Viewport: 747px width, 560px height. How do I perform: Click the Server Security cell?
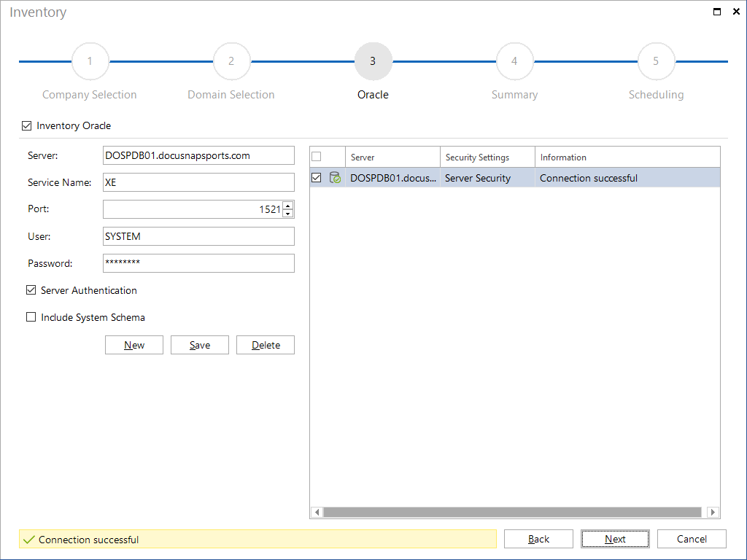coord(487,178)
